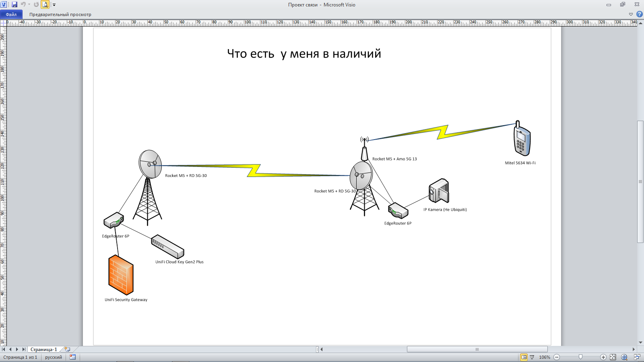The height and width of the screenshot is (362, 644).
Task: Click the 'IP Kamera (Не Ubiquiti)' label
Action: [445, 210]
